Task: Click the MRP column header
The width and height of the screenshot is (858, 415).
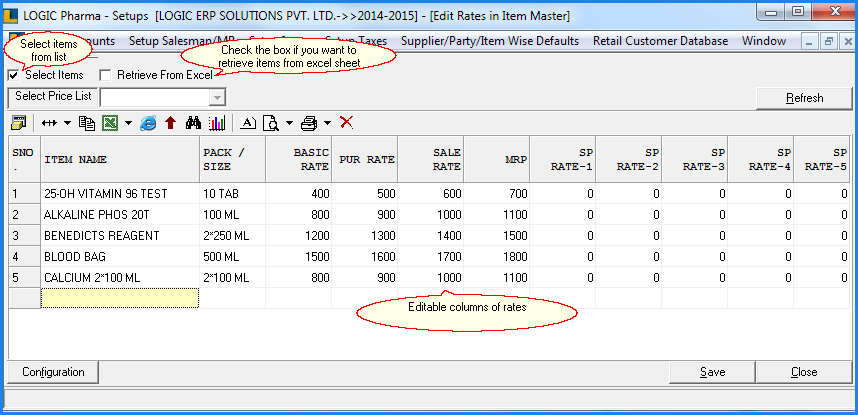Action: tap(497, 159)
